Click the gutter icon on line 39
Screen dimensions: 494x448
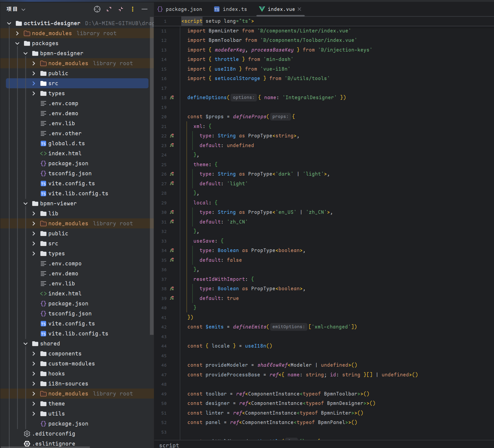pyautogui.click(x=172, y=298)
